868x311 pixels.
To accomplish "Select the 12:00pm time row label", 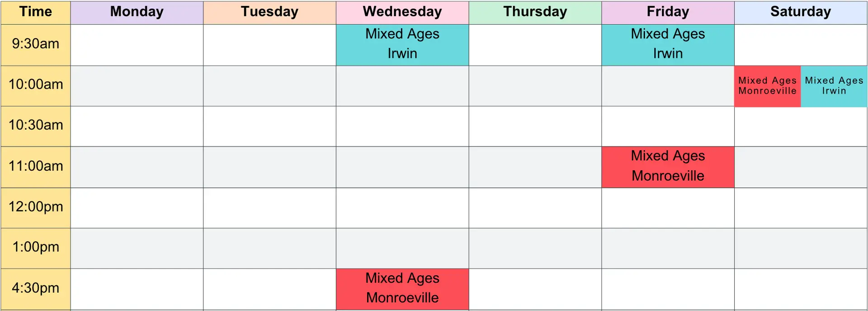I will click(36, 208).
